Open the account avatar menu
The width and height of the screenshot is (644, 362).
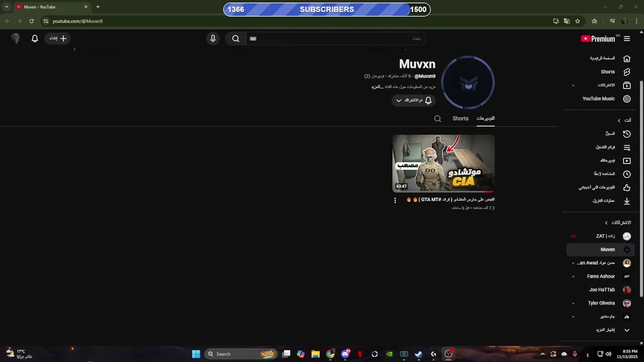(15, 38)
